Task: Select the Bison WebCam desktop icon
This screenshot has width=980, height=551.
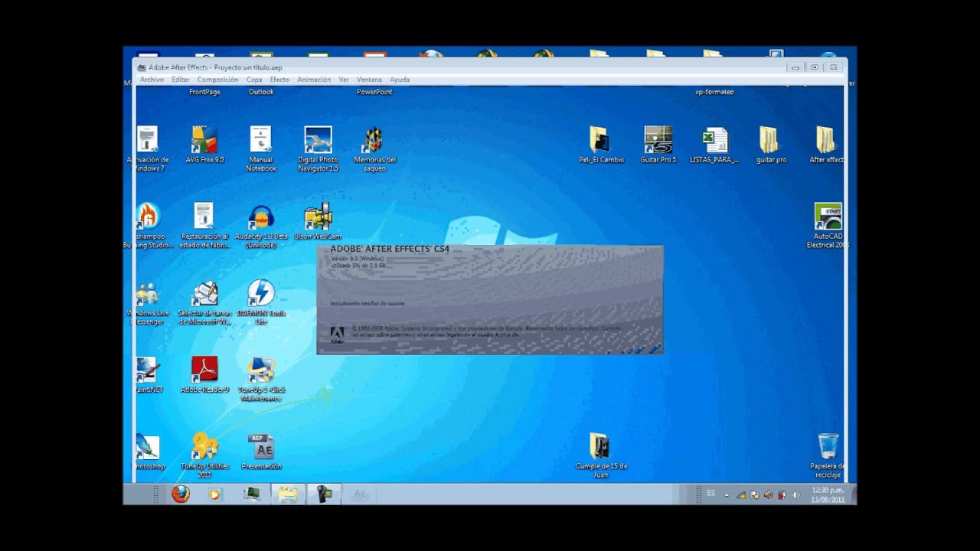Action: (318, 221)
